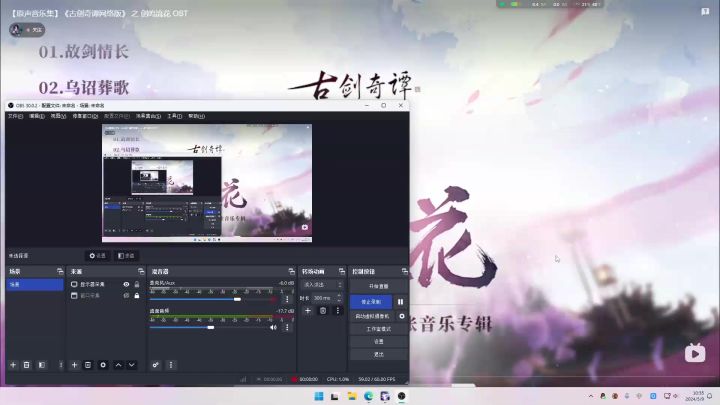The height and width of the screenshot is (405, 720).
Task: Open Windows Start menu
Action: tap(319, 396)
